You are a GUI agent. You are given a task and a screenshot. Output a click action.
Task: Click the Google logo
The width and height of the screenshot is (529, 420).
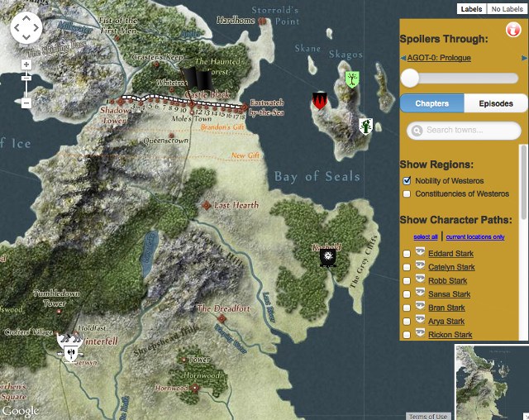[x=21, y=411]
